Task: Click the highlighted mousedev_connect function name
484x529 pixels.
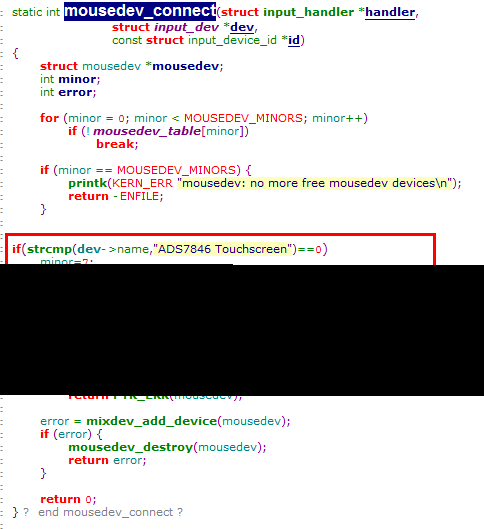Action: click(x=140, y=11)
